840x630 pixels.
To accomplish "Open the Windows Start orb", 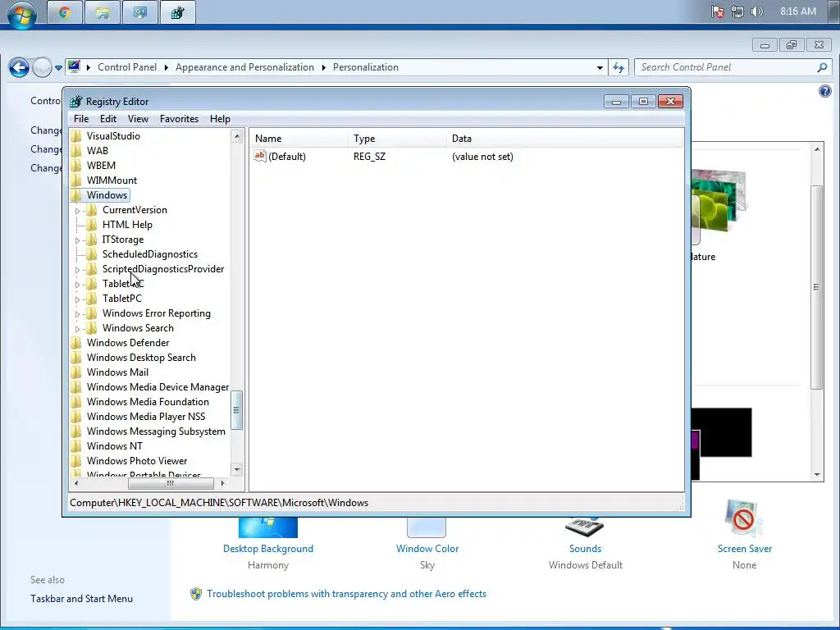I will click(x=22, y=13).
